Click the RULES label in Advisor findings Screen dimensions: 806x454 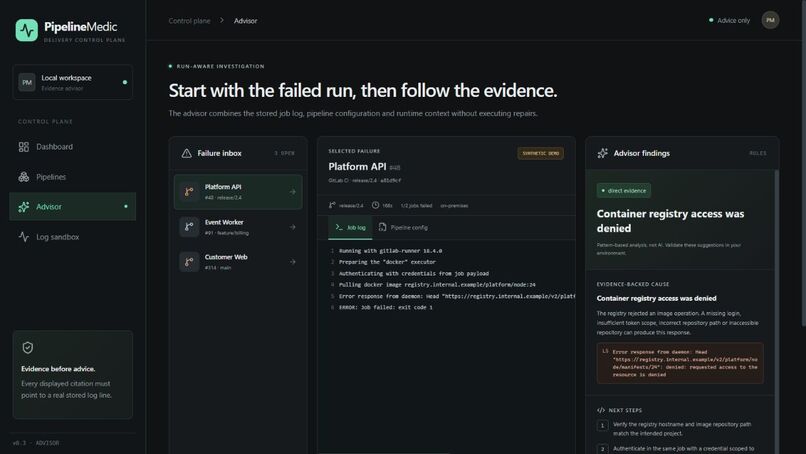(758, 153)
